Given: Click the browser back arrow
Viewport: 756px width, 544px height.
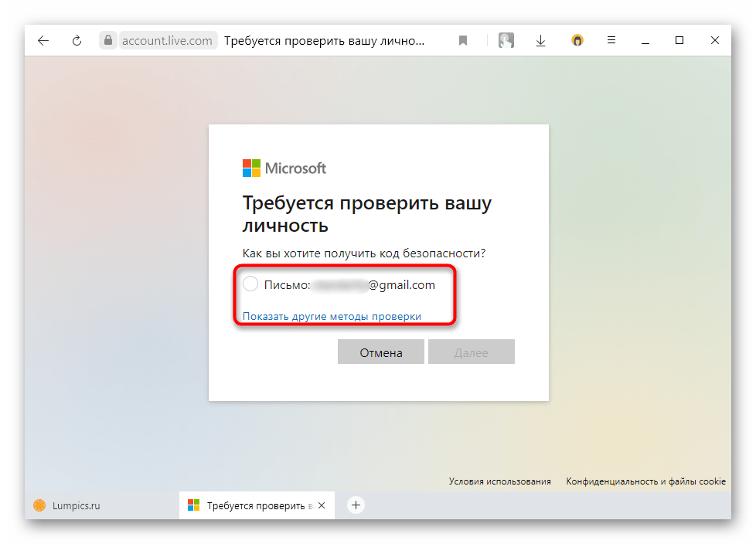Looking at the screenshot, I should point(43,41).
